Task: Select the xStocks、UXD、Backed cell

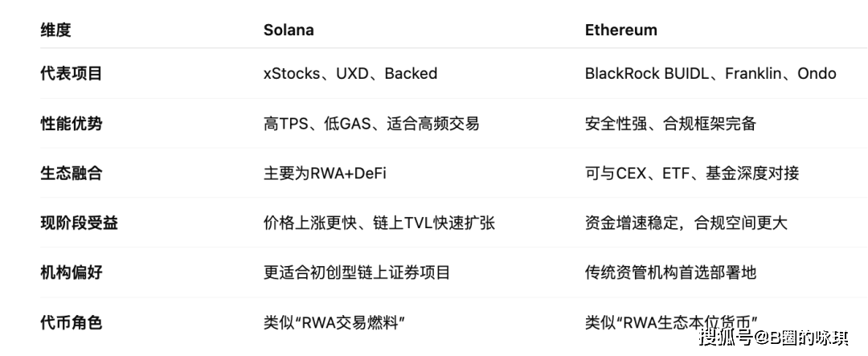Action: coord(350,73)
